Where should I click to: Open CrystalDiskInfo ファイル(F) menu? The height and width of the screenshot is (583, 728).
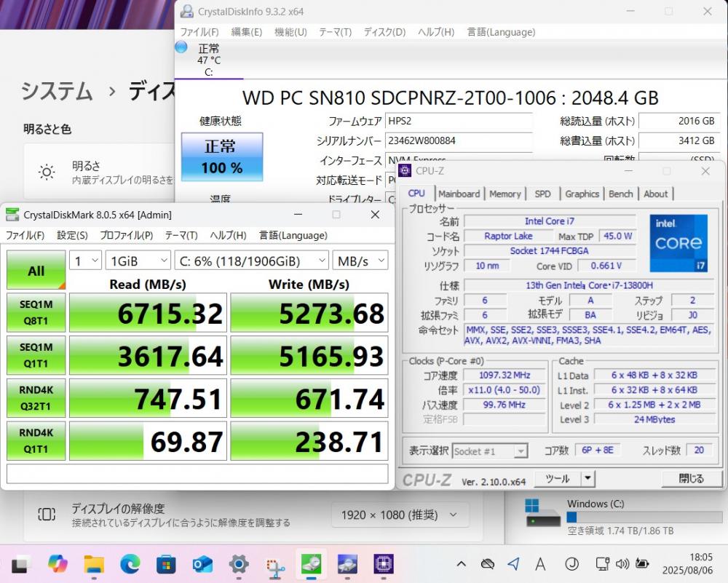[199, 32]
